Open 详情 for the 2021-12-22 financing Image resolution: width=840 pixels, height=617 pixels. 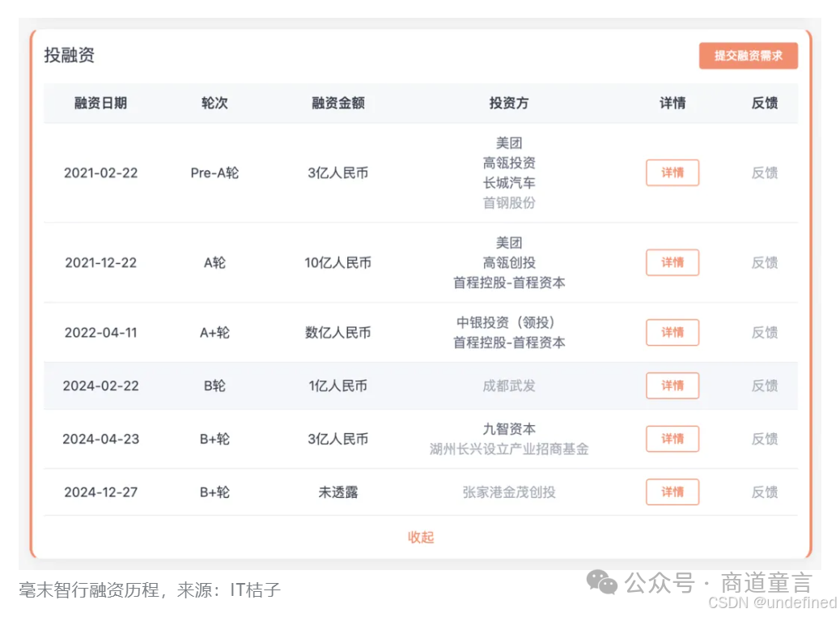tap(672, 262)
